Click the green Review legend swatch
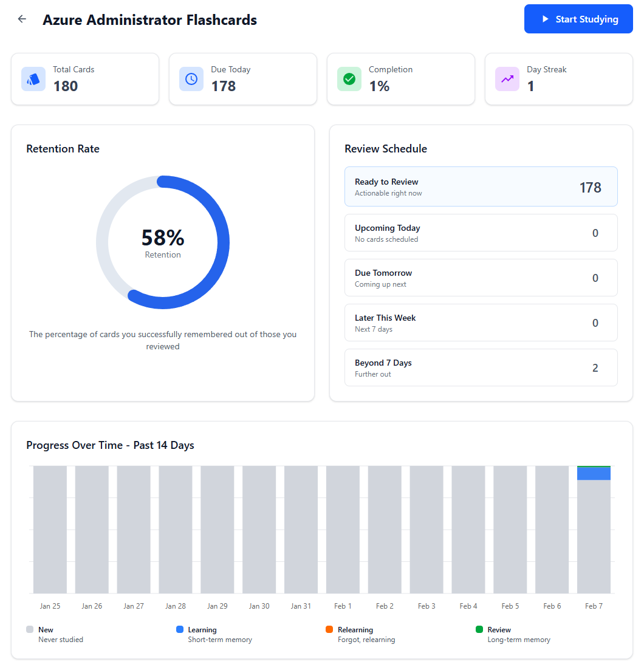This screenshot has width=644, height=670. click(479, 630)
